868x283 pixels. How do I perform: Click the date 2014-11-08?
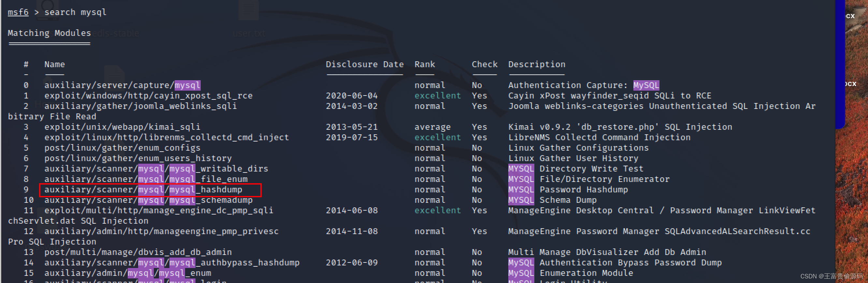coord(352,231)
